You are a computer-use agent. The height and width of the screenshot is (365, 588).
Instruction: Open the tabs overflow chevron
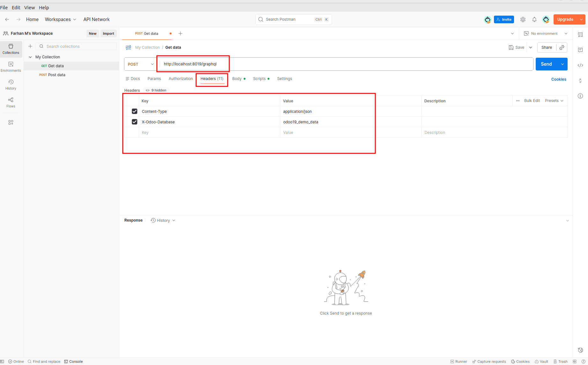tap(512, 33)
